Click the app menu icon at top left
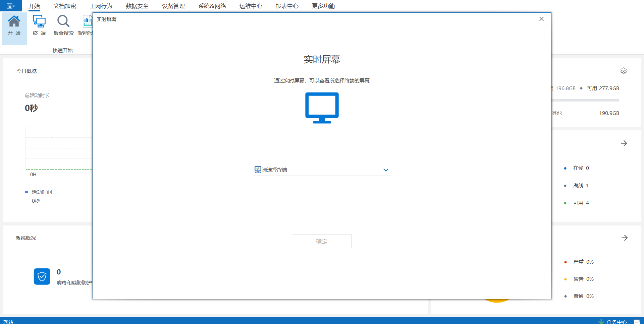The image size is (644, 324). point(9,5)
